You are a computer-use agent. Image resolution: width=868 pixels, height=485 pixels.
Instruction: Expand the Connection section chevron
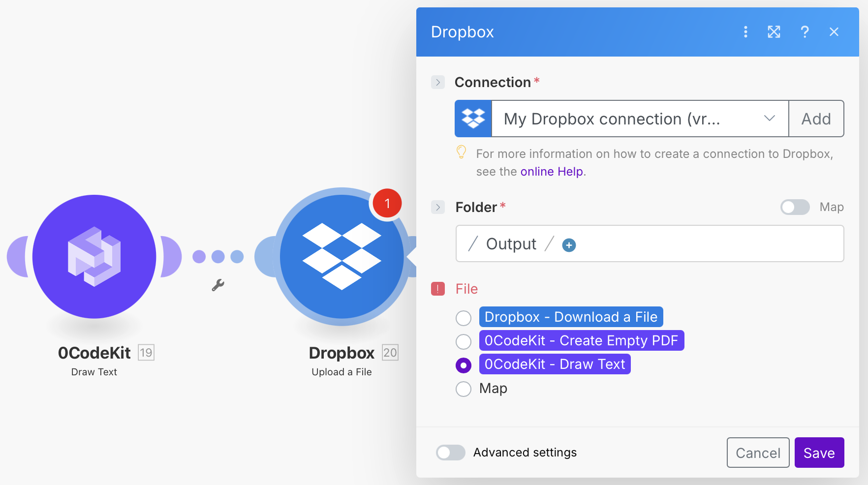(x=438, y=82)
